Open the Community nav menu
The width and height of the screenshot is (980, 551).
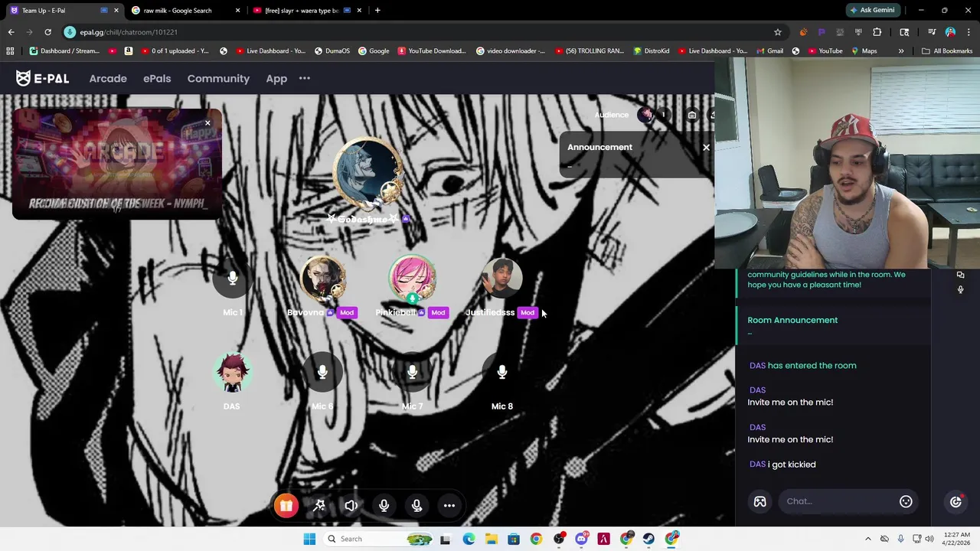pos(218,78)
